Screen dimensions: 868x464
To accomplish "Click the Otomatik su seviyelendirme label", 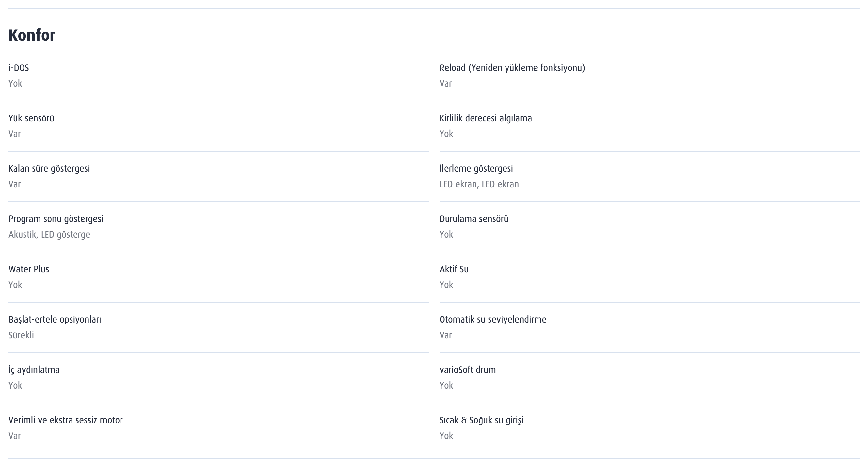I will (x=493, y=319).
